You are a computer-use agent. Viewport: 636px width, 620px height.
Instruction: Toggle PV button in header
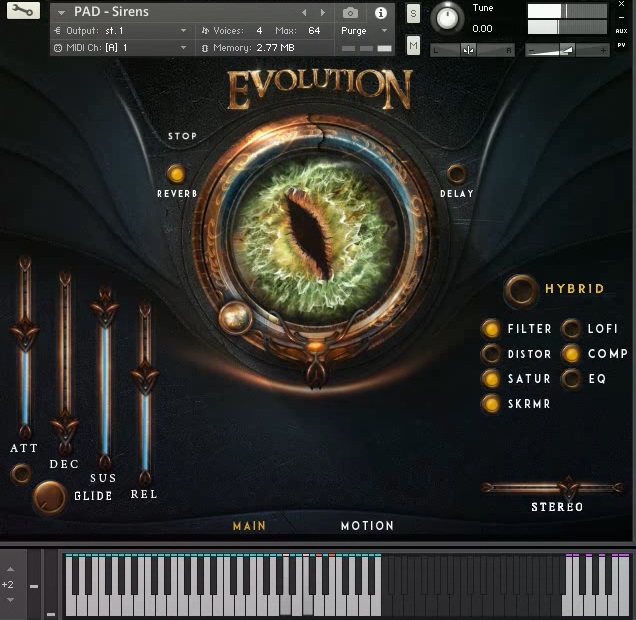point(621,45)
